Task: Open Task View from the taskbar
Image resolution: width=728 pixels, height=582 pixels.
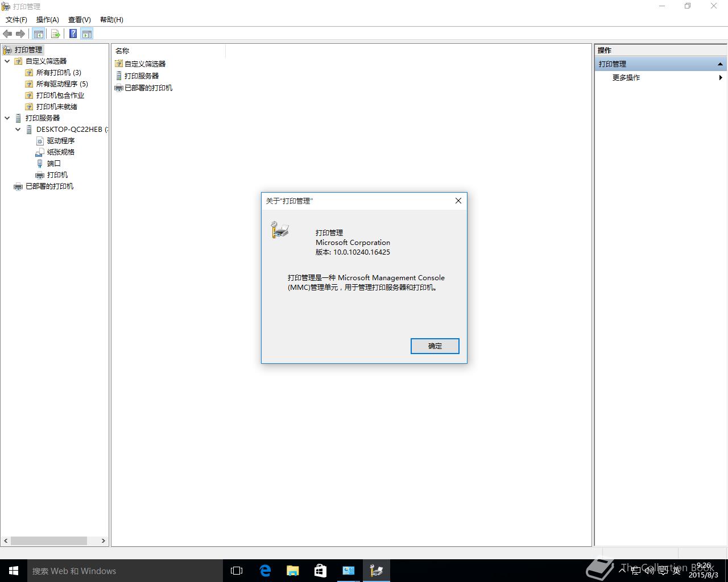Action: pyautogui.click(x=237, y=571)
